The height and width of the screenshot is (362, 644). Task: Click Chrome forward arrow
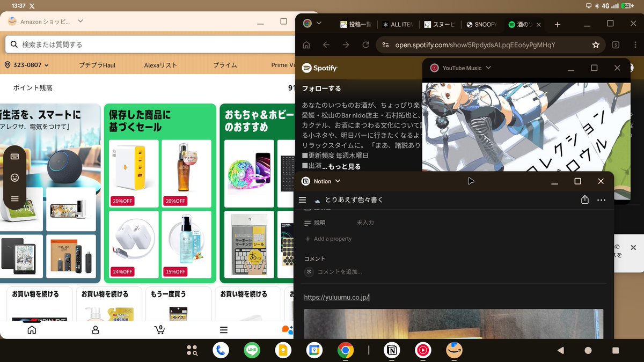click(346, 45)
